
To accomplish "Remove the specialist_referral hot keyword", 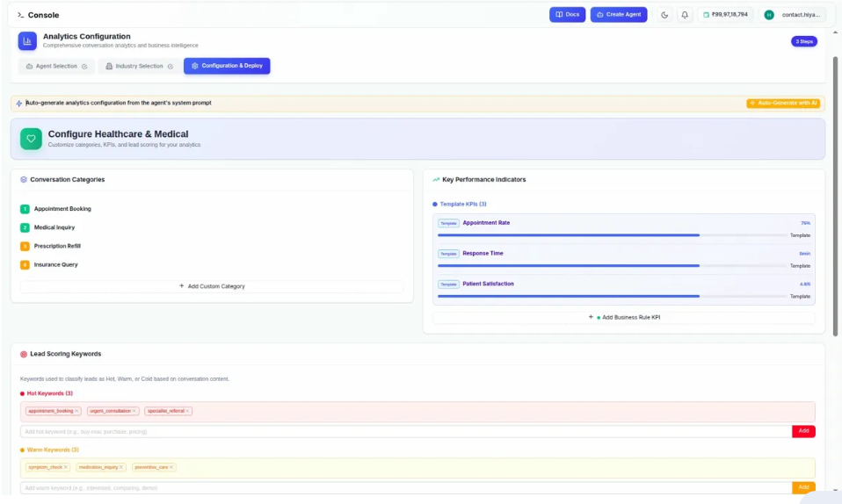I will pyautogui.click(x=187, y=411).
